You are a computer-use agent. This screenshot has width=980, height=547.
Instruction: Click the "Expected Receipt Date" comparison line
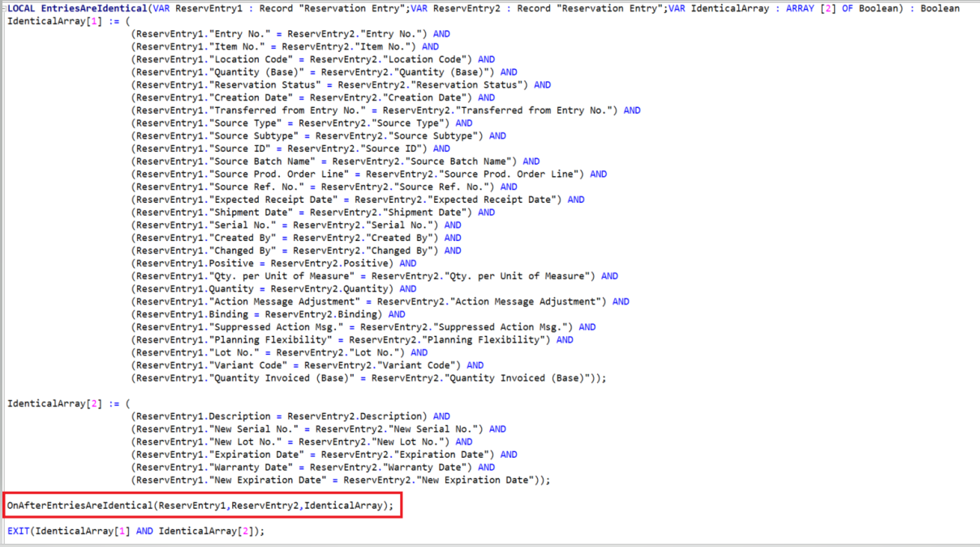click(357, 200)
